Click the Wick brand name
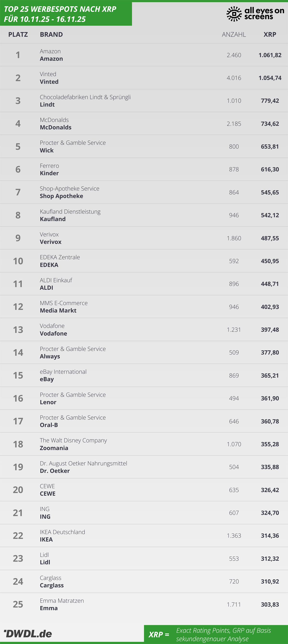The height and width of the screenshot is (644, 288). [47, 150]
